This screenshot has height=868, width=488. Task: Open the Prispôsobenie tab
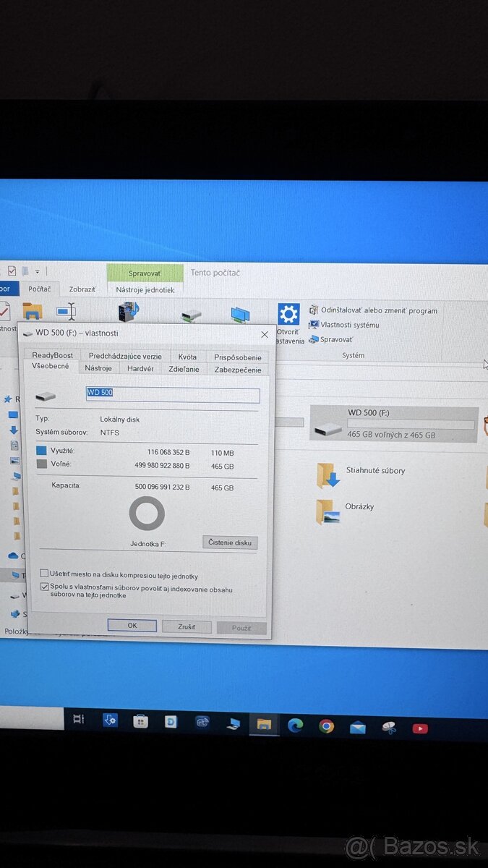click(x=237, y=357)
